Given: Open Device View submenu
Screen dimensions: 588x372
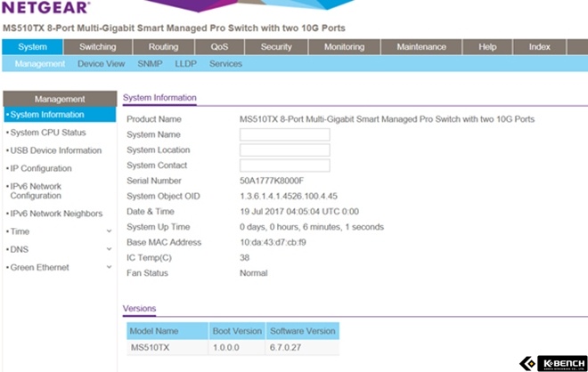Looking at the screenshot, I should (102, 64).
